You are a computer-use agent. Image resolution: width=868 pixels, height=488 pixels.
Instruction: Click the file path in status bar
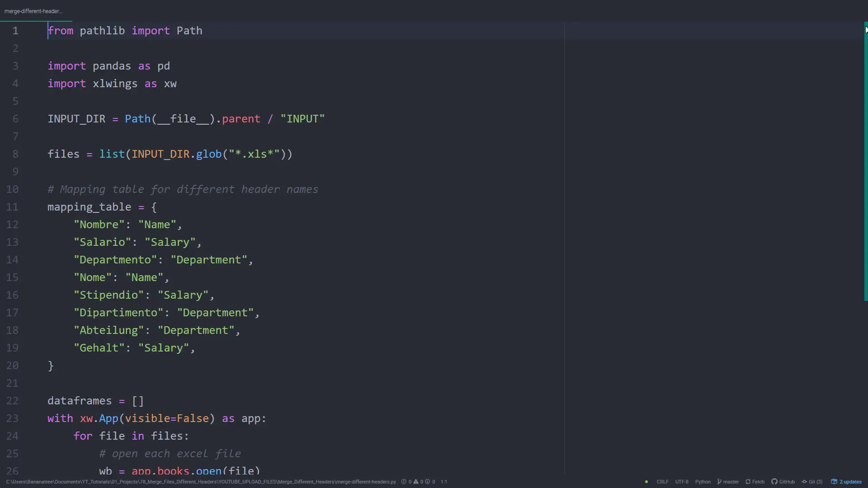point(201,482)
